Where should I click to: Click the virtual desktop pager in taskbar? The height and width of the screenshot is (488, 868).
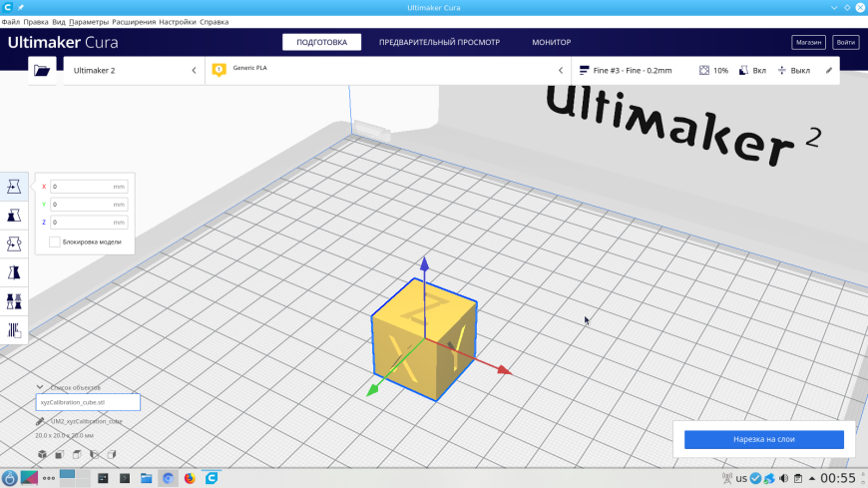pyautogui.click(x=75, y=478)
